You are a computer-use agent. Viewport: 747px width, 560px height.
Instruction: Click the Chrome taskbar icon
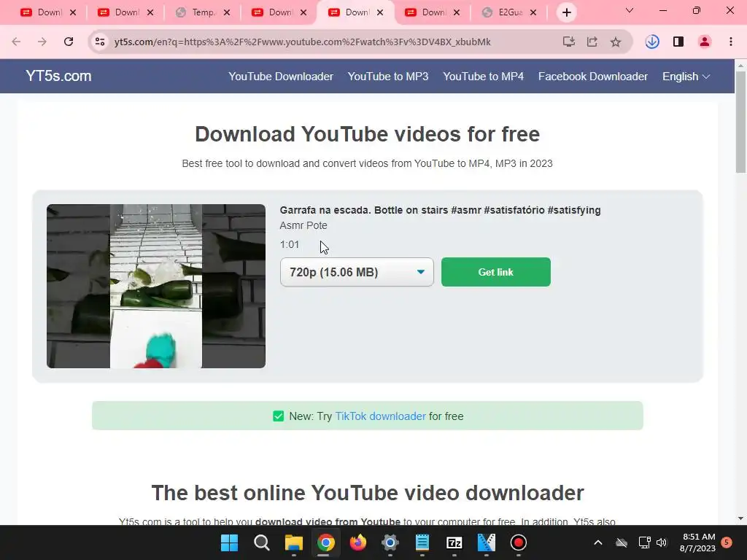point(326,542)
